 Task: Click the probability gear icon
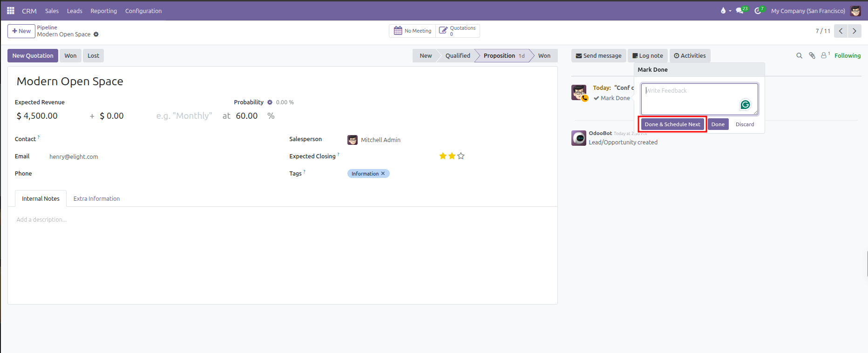click(x=270, y=102)
